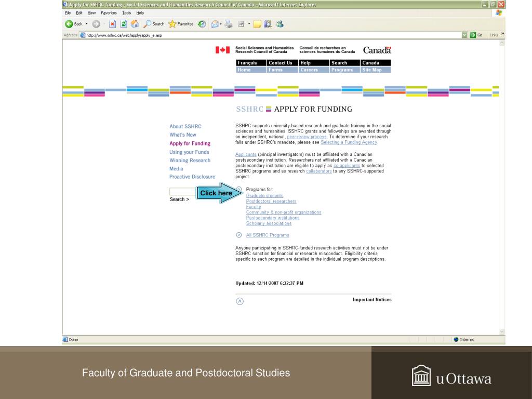Image resolution: width=532 pixels, height=399 pixels.
Task: Open the Edit menu
Action: [79, 13]
